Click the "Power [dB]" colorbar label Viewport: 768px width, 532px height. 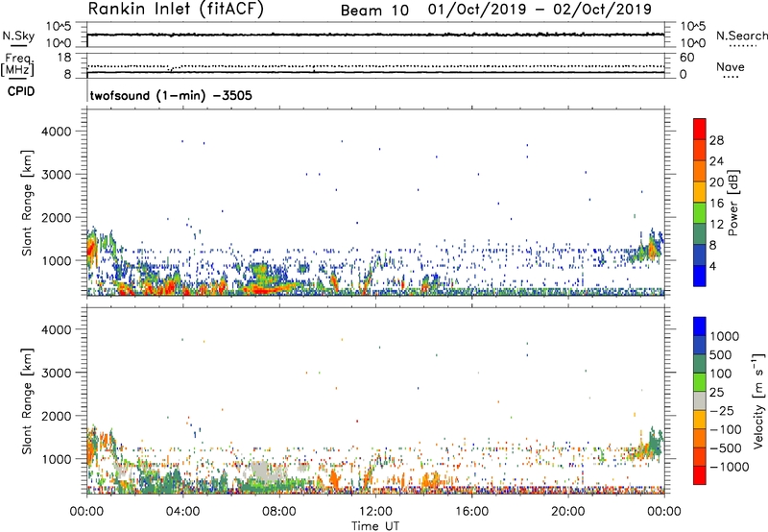732,203
